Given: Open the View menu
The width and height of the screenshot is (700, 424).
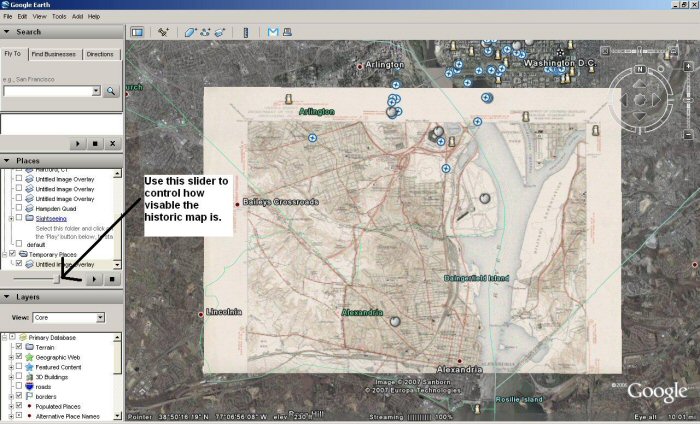Looking at the screenshot, I should tap(39, 17).
